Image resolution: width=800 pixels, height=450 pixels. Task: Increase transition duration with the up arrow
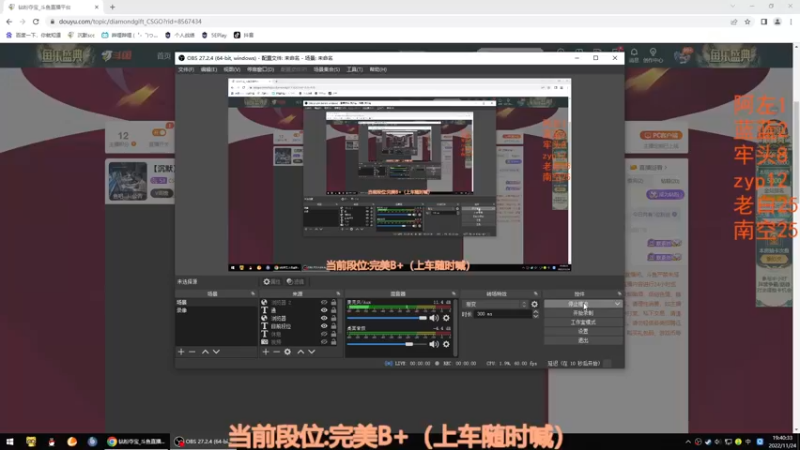pyautogui.click(x=536, y=312)
